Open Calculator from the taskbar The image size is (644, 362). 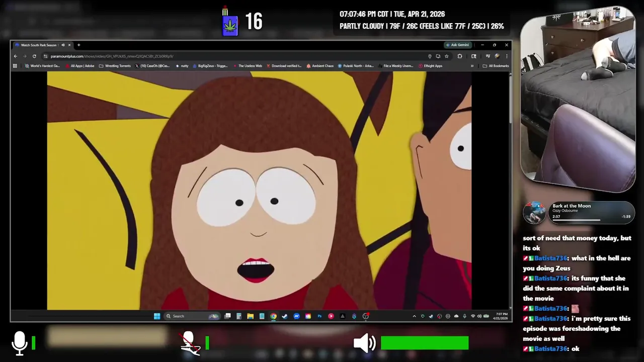[x=239, y=316]
